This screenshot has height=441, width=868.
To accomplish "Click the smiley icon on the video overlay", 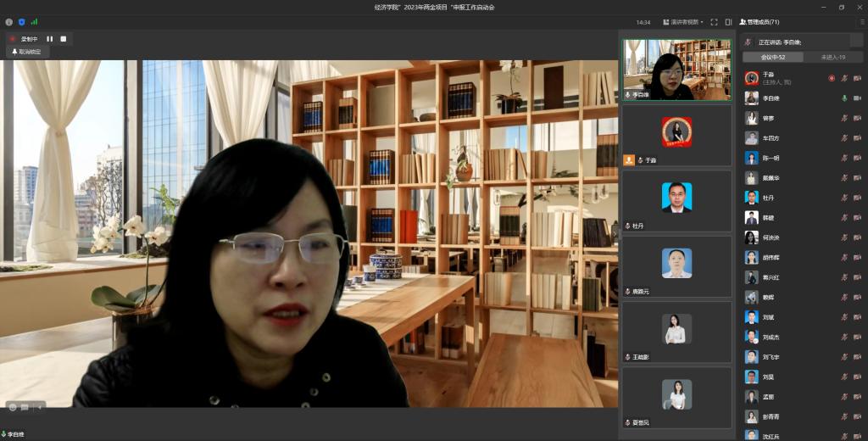I will tap(13, 407).
